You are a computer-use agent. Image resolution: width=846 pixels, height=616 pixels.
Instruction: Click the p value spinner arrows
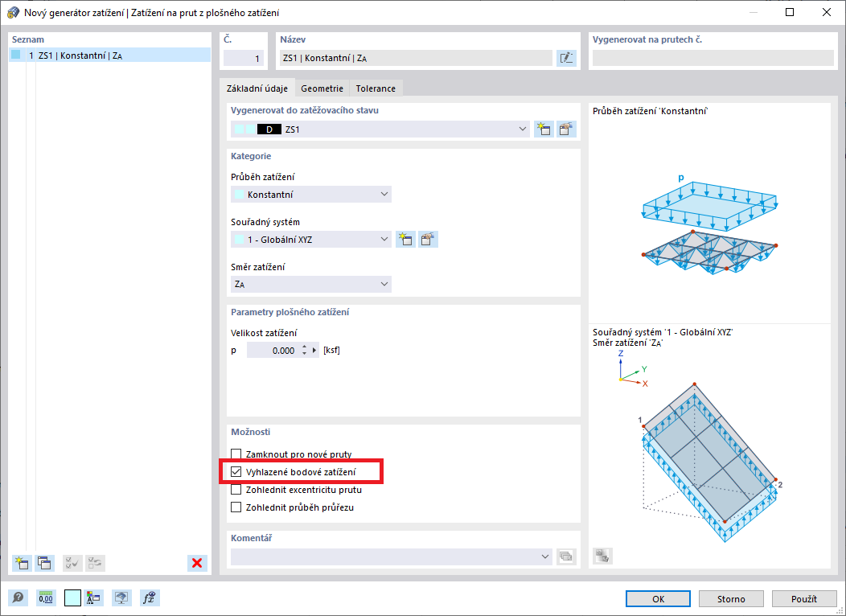[304, 351]
